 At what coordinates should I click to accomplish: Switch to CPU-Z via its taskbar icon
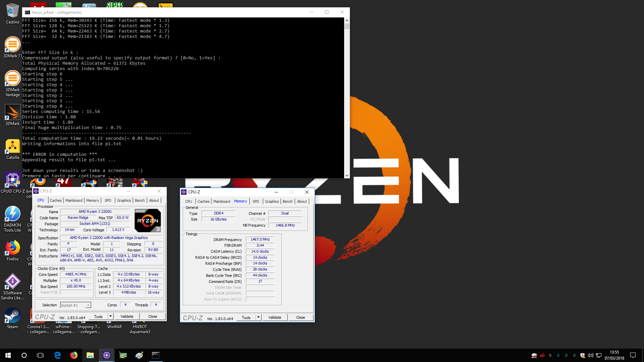[x=107, y=355]
